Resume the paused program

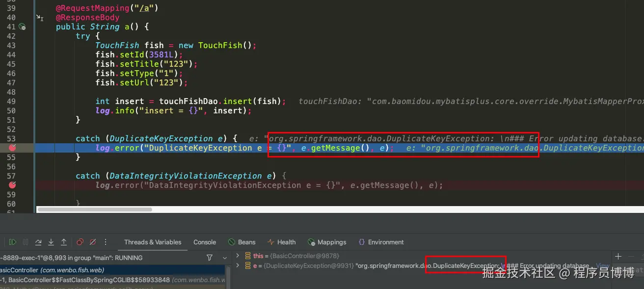pyautogui.click(x=13, y=242)
